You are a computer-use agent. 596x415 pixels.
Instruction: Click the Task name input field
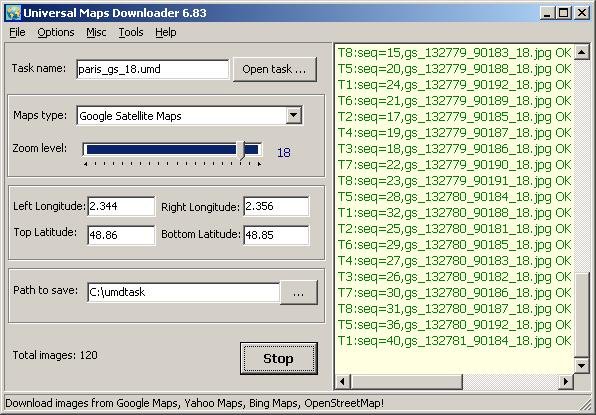(152, 69)
